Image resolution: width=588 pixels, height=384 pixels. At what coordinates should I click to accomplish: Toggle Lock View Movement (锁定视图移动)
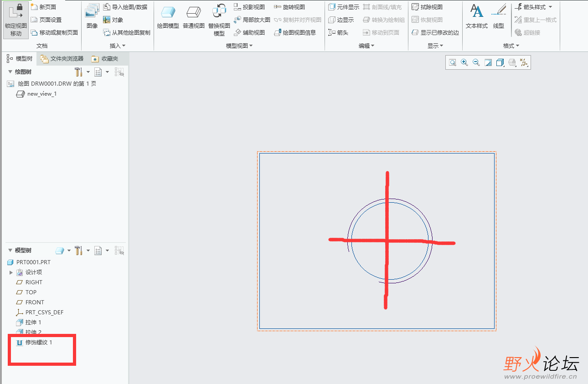pyautogui.click(x=16, y=20)
